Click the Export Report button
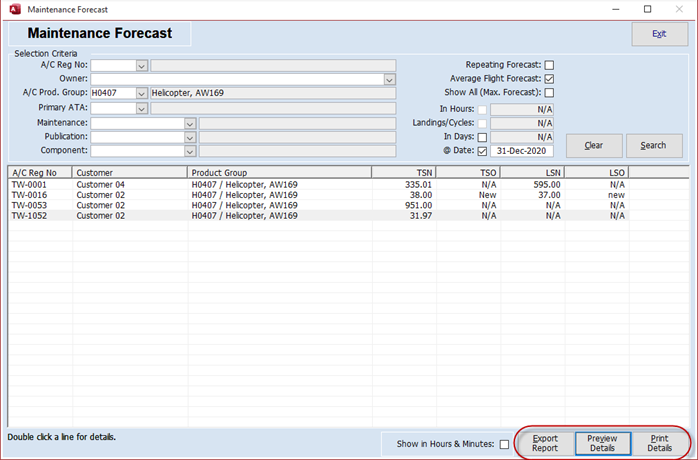 click(x=545, y=444)
